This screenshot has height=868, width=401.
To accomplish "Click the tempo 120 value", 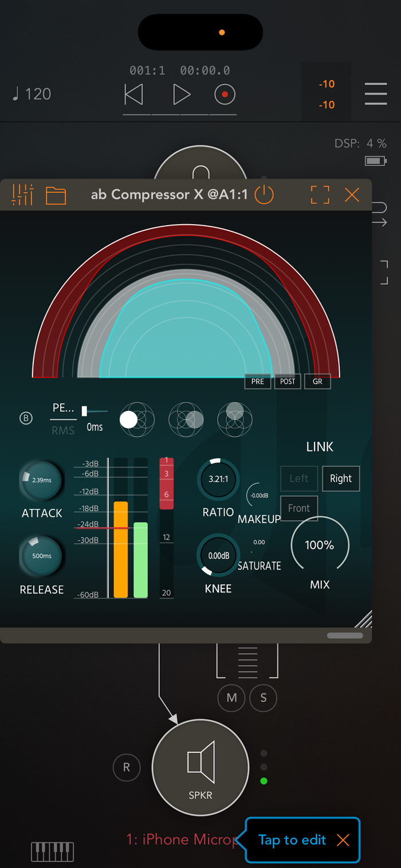I will click(x=32, y=94).
